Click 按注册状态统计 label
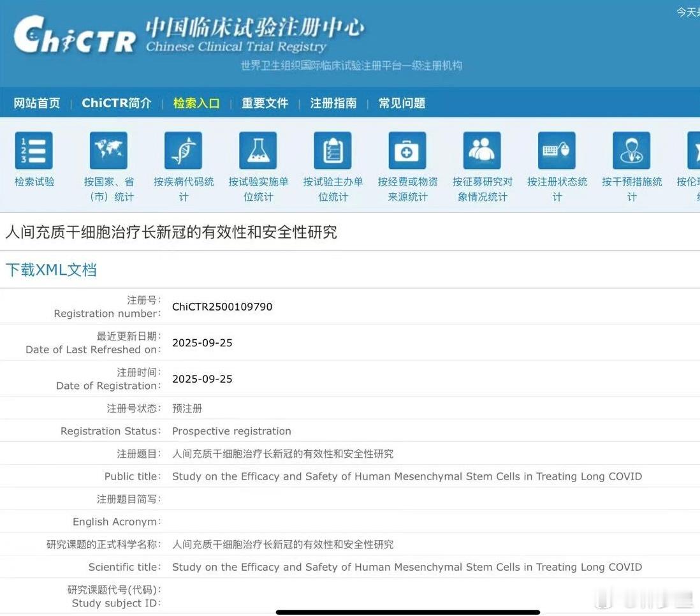This screenshot has width=700, height=616. [557, 189]
